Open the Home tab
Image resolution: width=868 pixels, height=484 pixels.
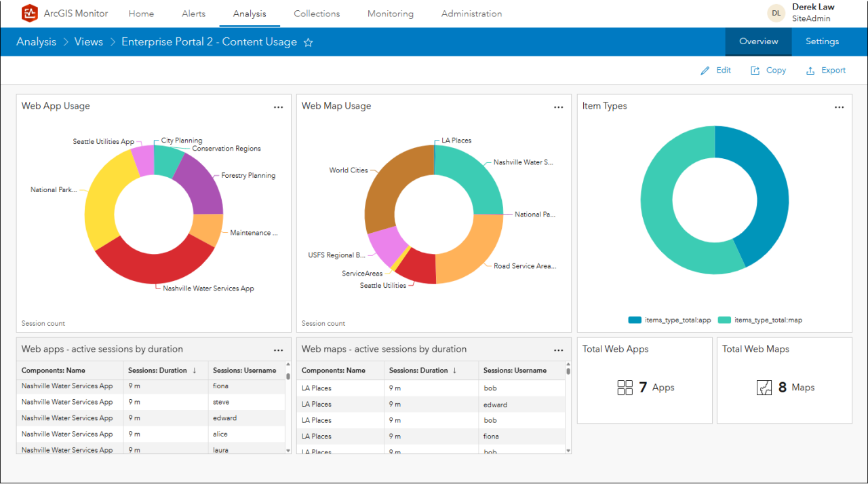141,14
